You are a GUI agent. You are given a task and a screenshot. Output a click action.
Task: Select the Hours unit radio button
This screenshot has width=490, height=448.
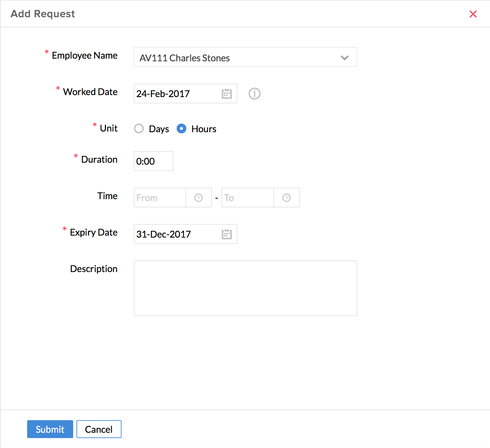(x=181, y=129)
